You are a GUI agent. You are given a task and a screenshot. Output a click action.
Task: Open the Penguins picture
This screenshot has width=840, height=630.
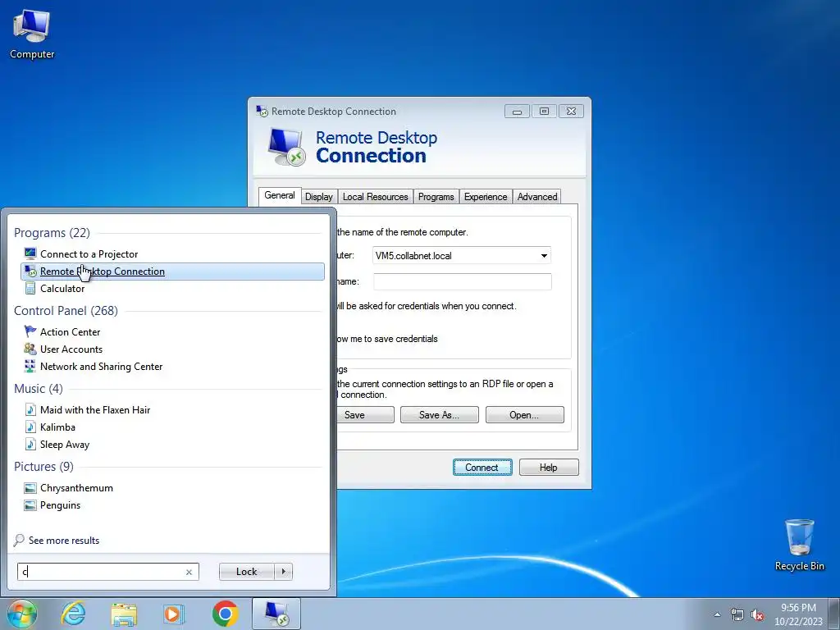coord(60,504)
